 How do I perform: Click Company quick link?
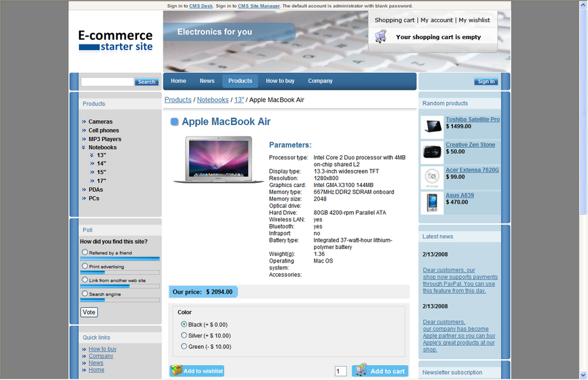(101, 356)
